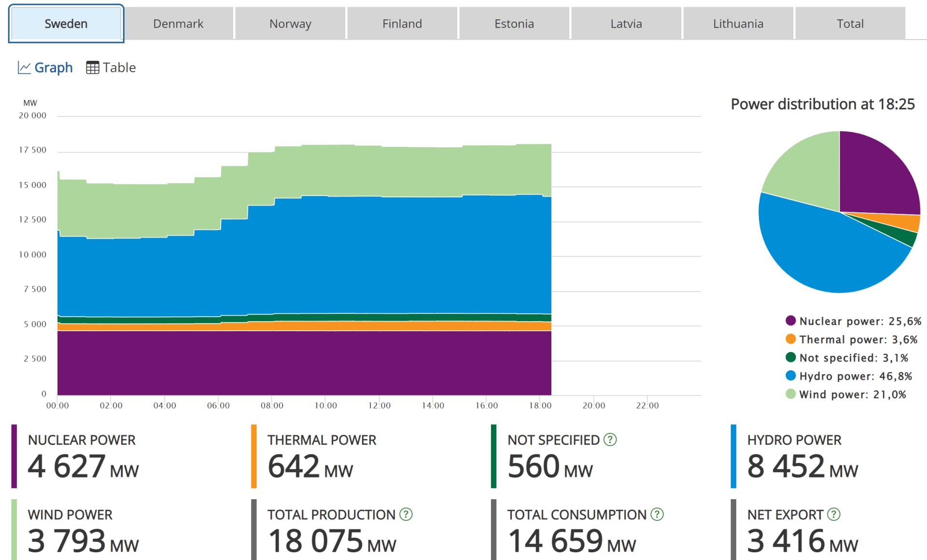The width and height of the screenshot is (927, 560).
Task: Open the Net Export help question icon
Action: (x=834, y=515)
